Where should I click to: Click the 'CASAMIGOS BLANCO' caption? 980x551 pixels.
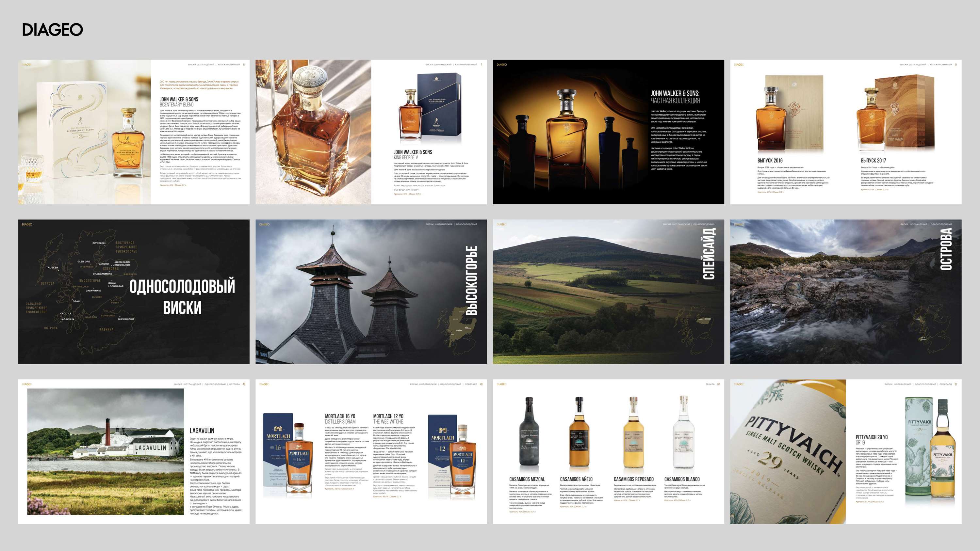coord(682,479)
